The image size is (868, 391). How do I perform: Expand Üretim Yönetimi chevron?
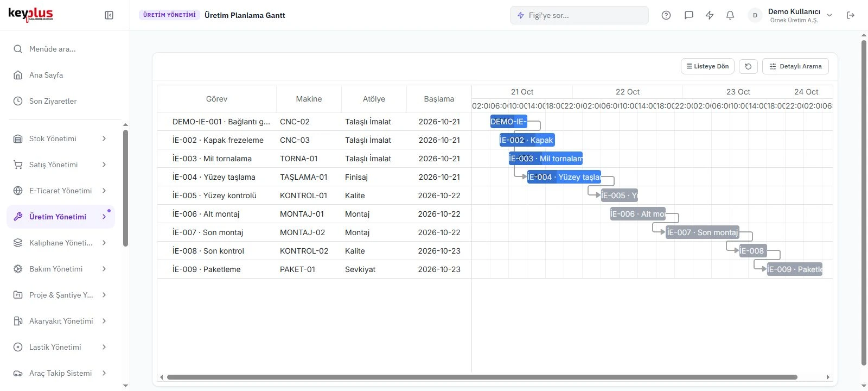coord(104,217)
